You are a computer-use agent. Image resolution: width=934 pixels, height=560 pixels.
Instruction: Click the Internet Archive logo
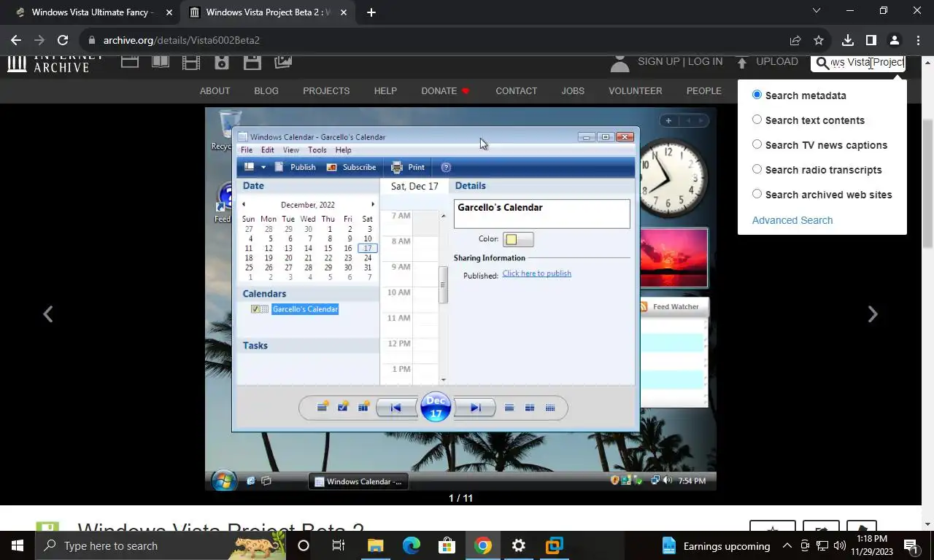(x=55, y=63)
